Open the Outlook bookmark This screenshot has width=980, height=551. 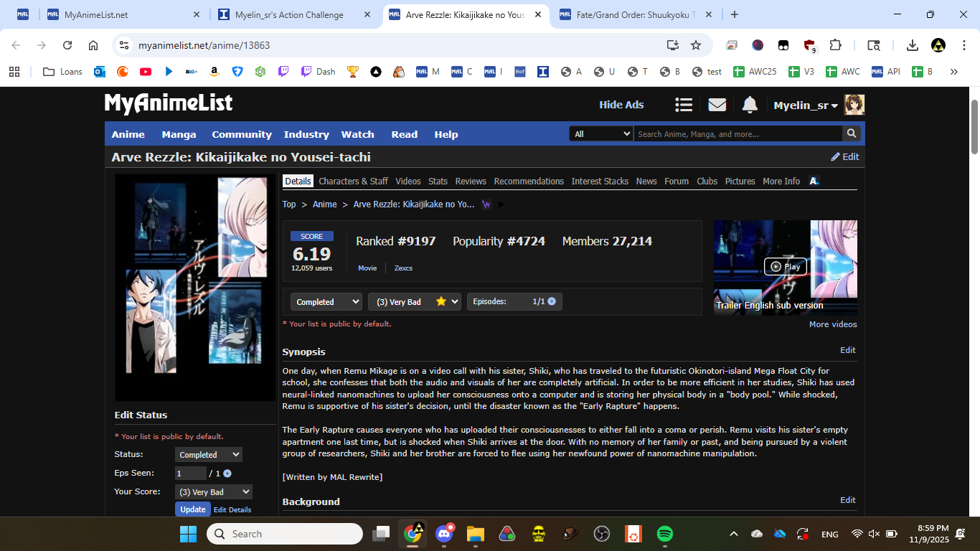100,72
